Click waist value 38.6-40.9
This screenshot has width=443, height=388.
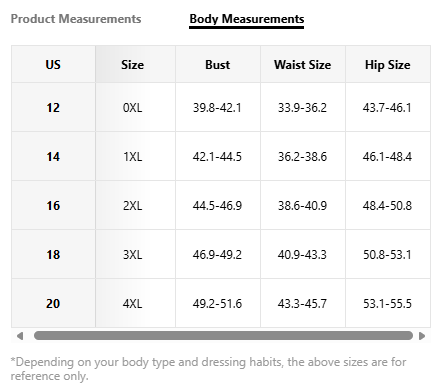[x=303, y=205]
